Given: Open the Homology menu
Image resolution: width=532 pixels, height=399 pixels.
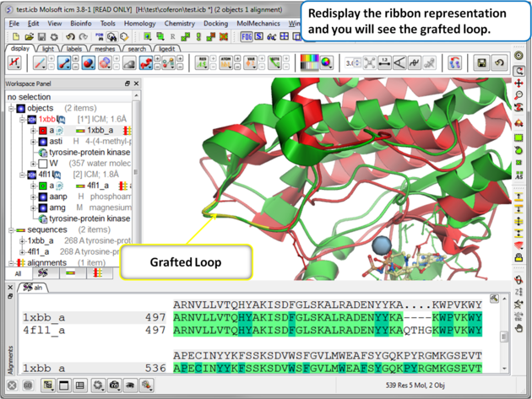Looking at the screenshot, I should [x=140, y=24].
